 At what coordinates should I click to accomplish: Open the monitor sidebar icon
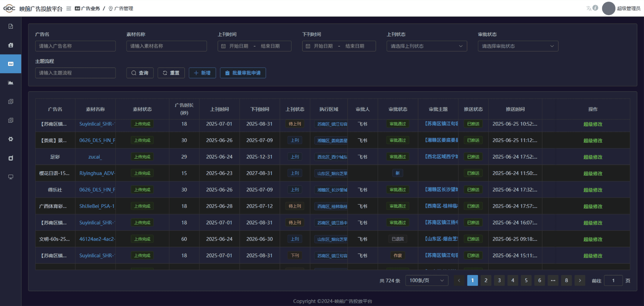pos(11,177)
